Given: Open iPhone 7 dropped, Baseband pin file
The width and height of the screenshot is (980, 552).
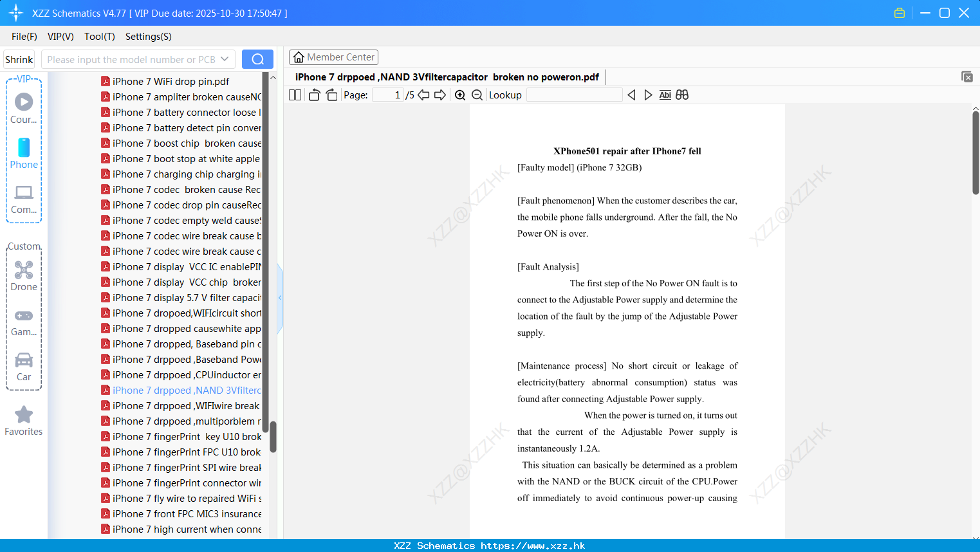Looking at the screenshot, I should tap(181, 344).
